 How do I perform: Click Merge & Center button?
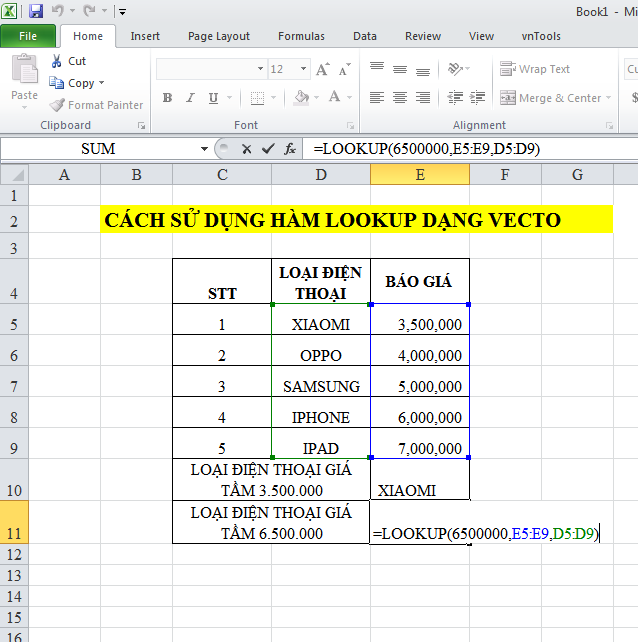(550, 98)
